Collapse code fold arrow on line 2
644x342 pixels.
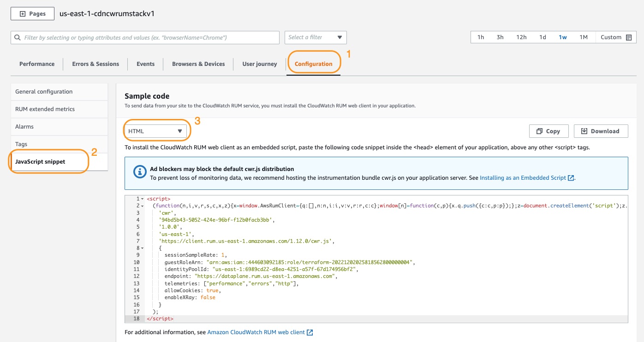click(x=143, y=206)
